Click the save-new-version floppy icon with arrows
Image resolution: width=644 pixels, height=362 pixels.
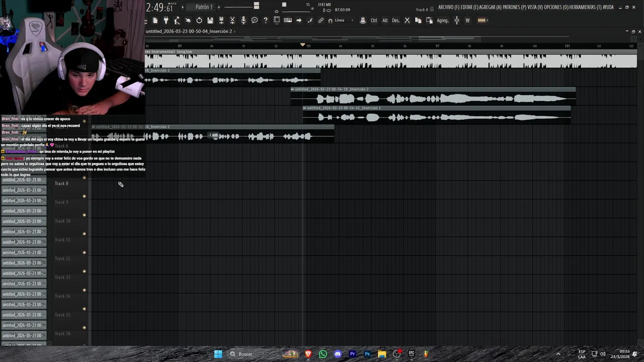221,21
